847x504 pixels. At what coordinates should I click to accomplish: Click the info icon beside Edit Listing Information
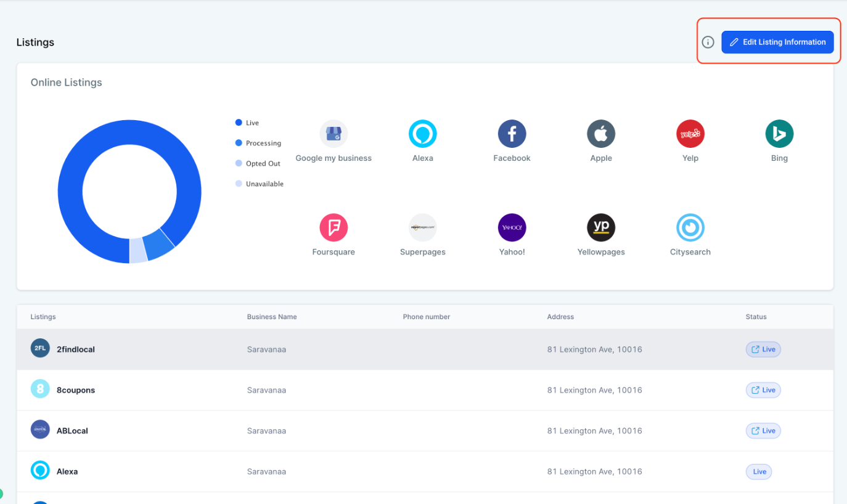(708, 43)
